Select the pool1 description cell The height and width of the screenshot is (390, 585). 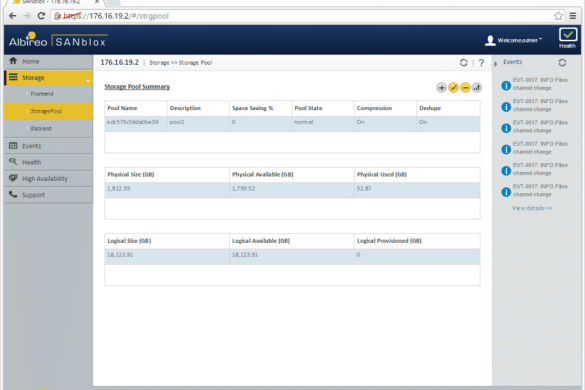198,124
